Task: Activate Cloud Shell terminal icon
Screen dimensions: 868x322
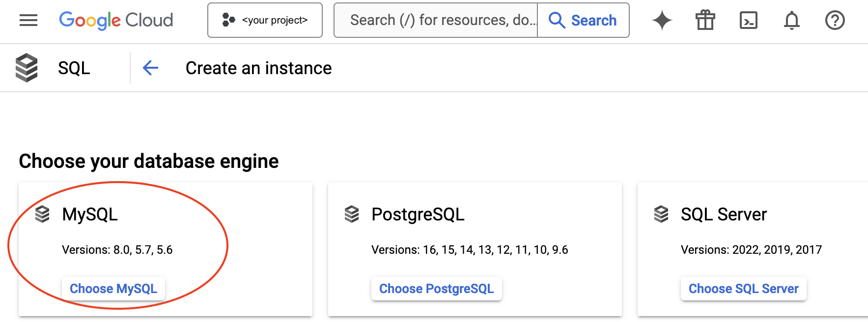Action: [748, 20]
